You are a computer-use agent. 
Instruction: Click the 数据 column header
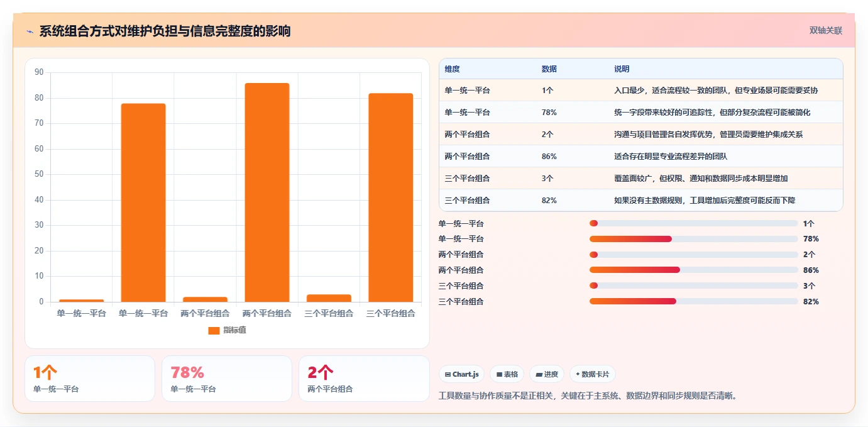(x=549, y=69)
